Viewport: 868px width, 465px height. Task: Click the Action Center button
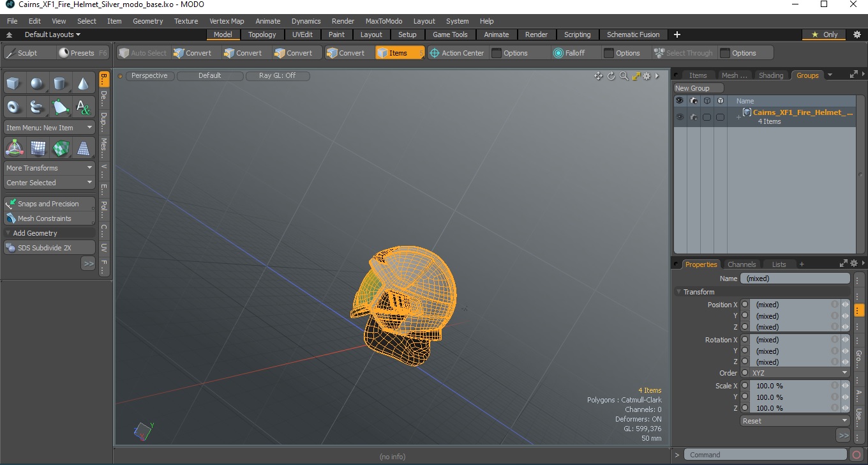[x=457, y=53]
